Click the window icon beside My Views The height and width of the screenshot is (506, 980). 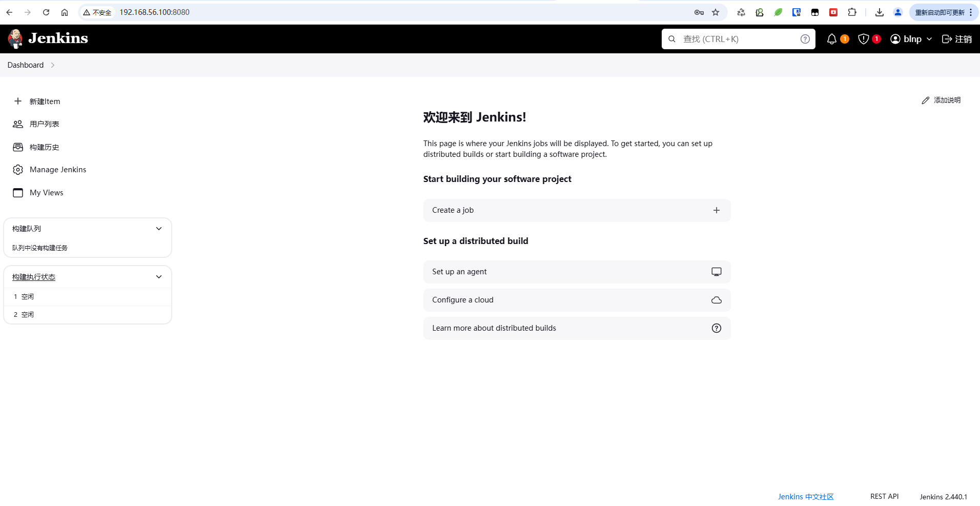click(18, 193)
